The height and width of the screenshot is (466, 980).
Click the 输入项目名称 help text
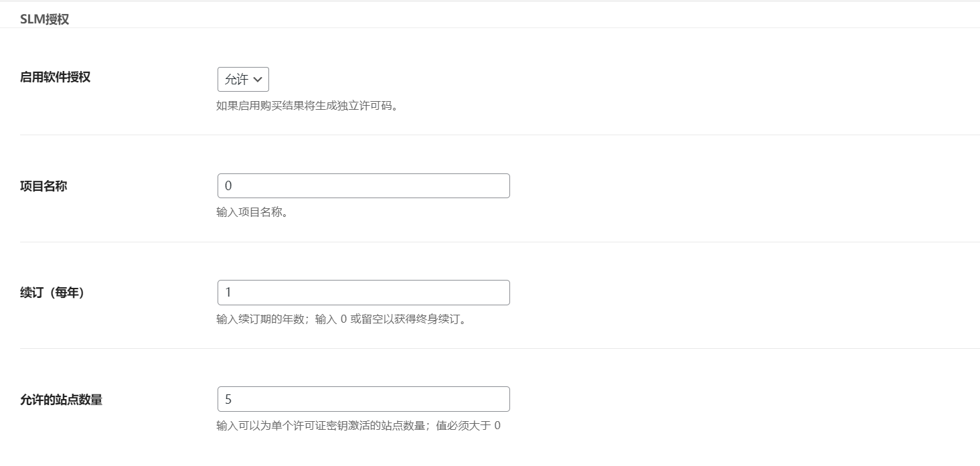(252, 212)
